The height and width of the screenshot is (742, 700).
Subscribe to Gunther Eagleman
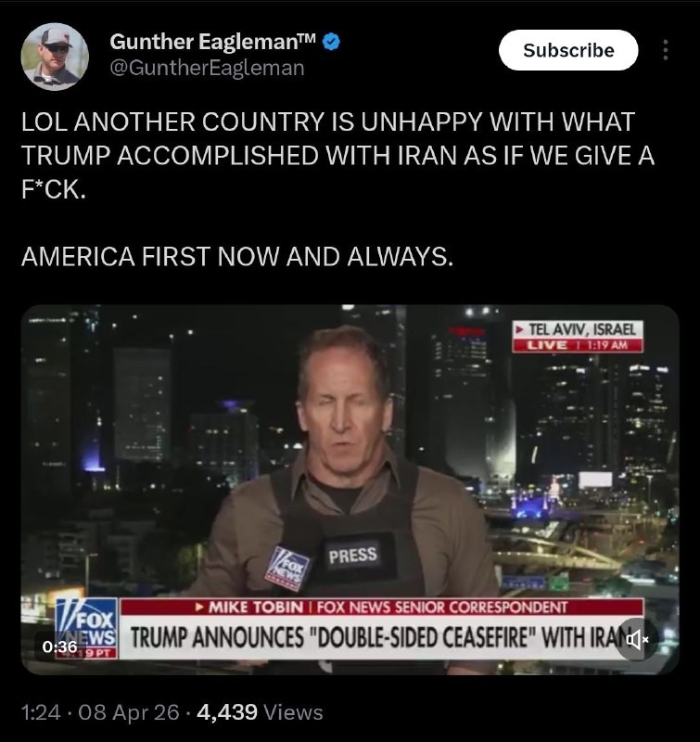[x=568, y=50]
